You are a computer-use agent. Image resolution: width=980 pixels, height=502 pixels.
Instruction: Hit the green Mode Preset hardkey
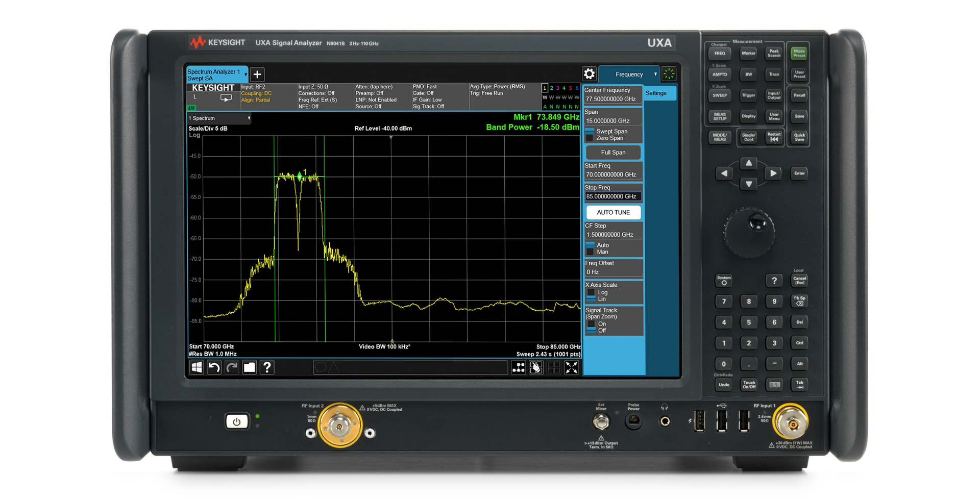(799, 53)
